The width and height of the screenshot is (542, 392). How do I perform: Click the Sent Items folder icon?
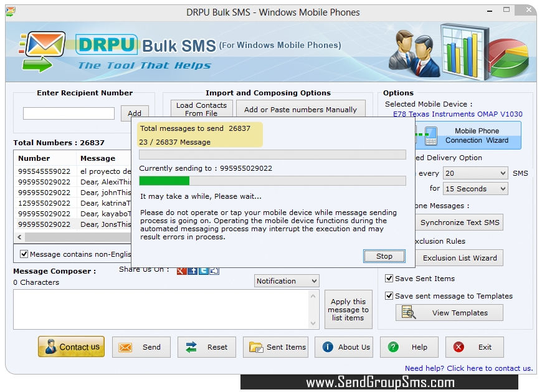tap(256, 347)
